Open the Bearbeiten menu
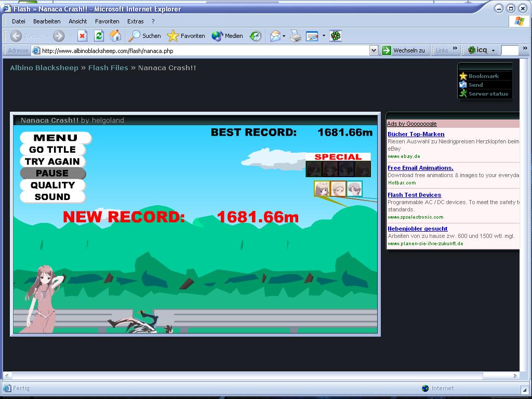 click(x=47, y=21)
